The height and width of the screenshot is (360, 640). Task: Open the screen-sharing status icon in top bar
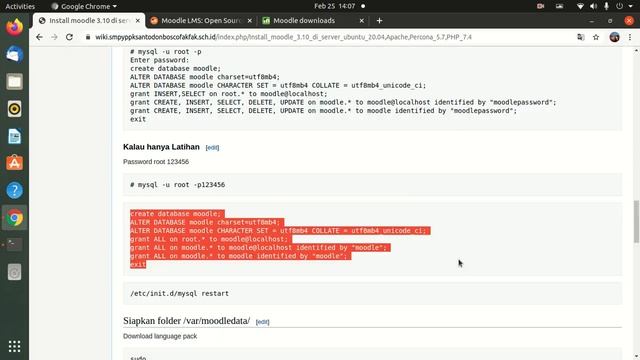pyautogui.click(x=559, y=6)
